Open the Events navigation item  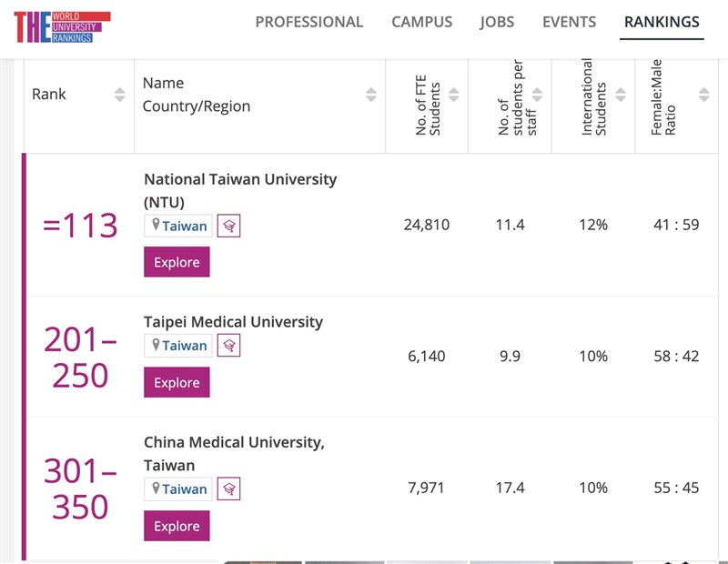coord(569,22)
